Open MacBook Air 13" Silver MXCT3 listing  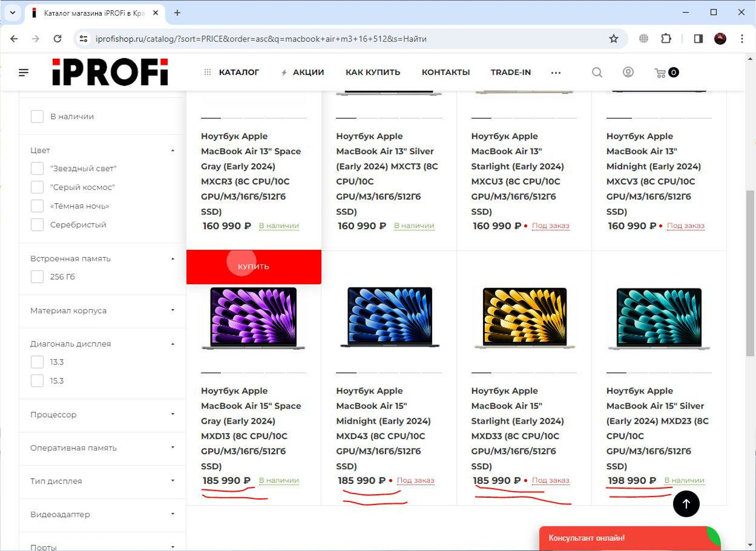387,174
